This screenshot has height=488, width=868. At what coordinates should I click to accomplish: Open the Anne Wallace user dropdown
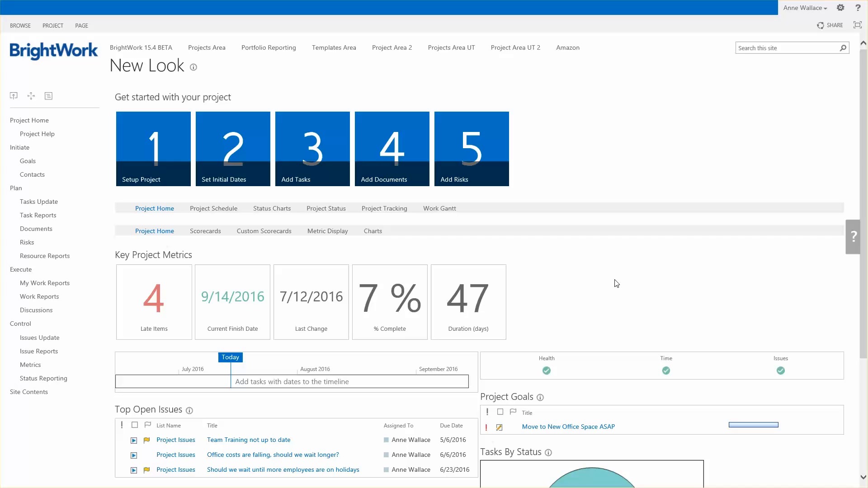coord(805,8)
